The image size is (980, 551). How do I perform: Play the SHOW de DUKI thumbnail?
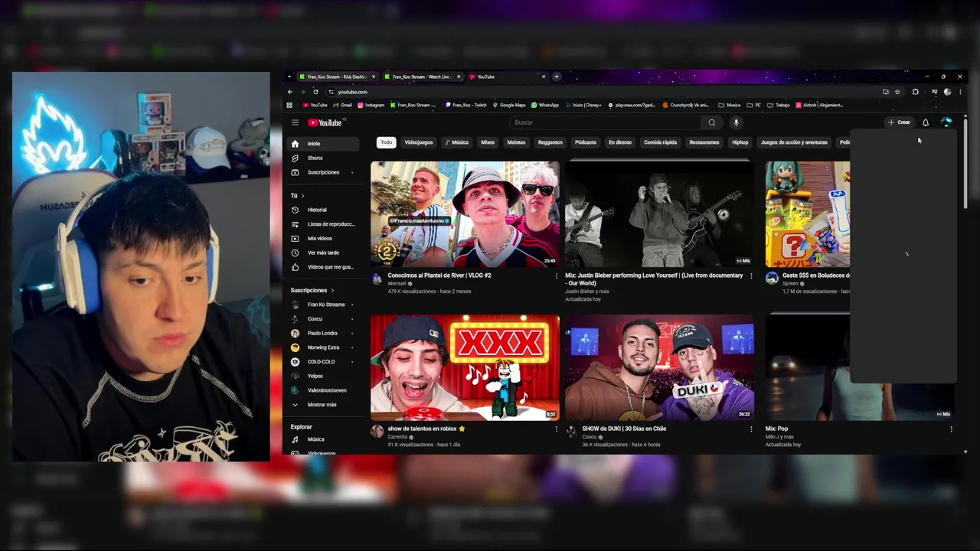(659, 367)
